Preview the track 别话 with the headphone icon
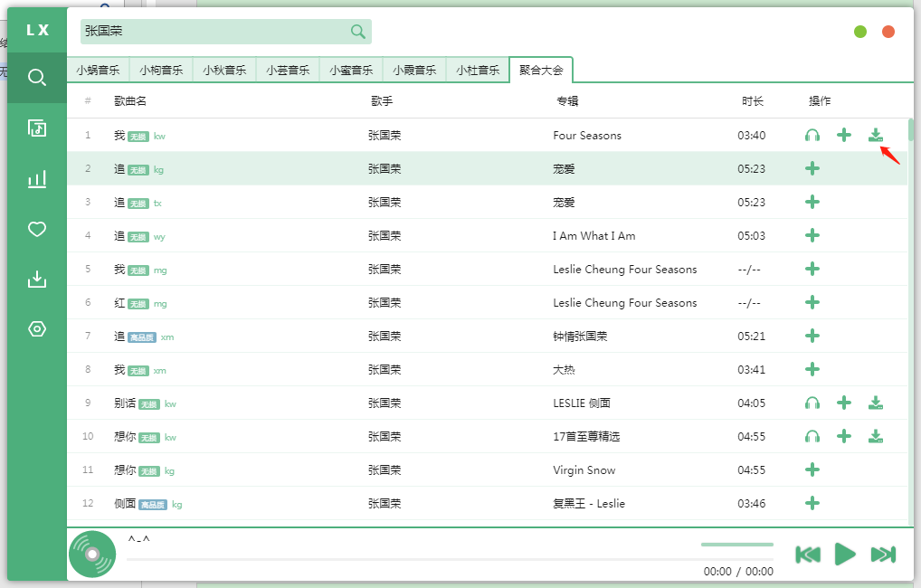The height and width of the screenshot is (588, 921). pos(812,403)
